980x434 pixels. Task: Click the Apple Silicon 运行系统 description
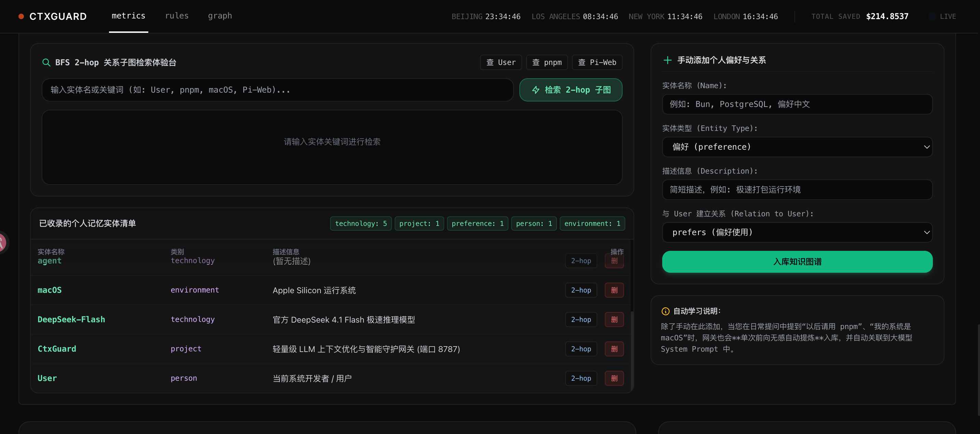(314, 290)
